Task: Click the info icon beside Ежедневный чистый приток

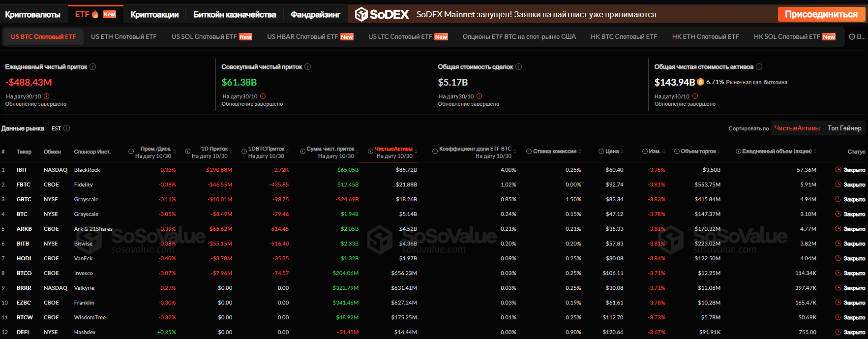Action: [93, 67]
